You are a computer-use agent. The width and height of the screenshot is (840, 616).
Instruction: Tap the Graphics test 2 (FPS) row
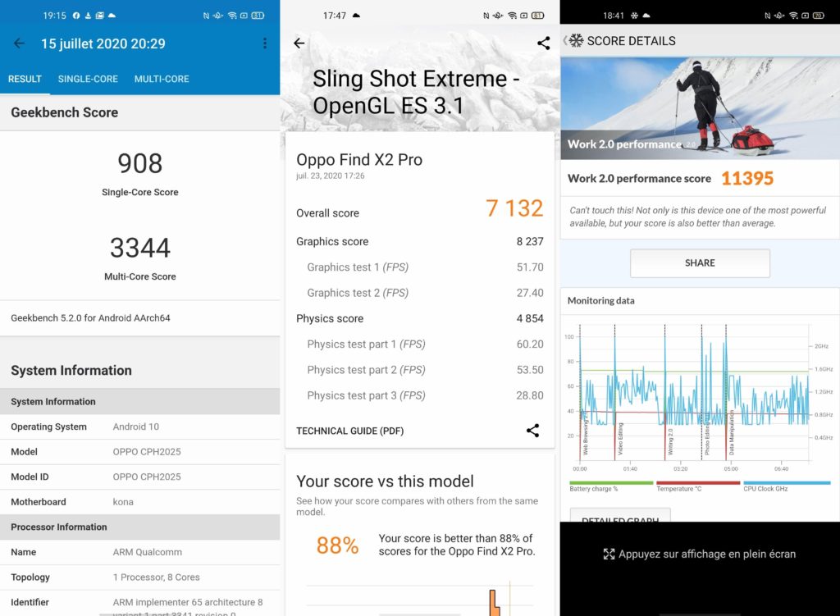pyautogui.click(x=420, y=293)
